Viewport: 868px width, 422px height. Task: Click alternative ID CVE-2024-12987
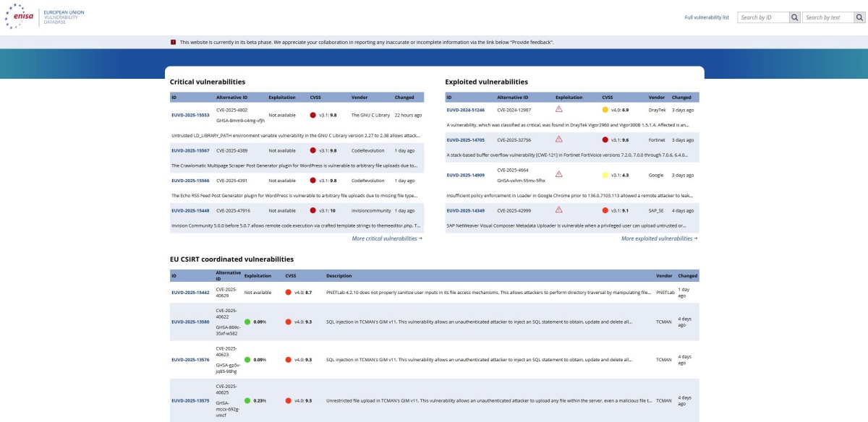514,110
